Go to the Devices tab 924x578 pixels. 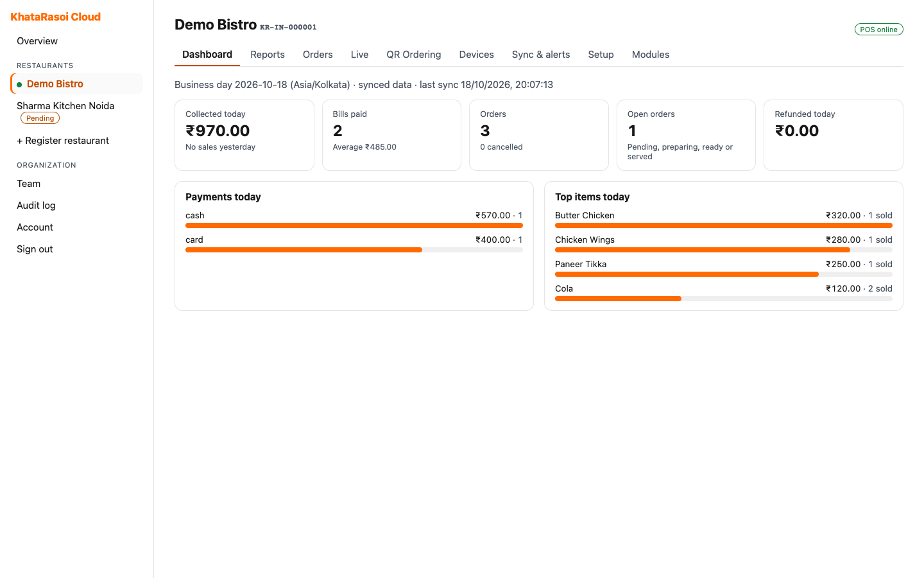click(x=477, y=55)
